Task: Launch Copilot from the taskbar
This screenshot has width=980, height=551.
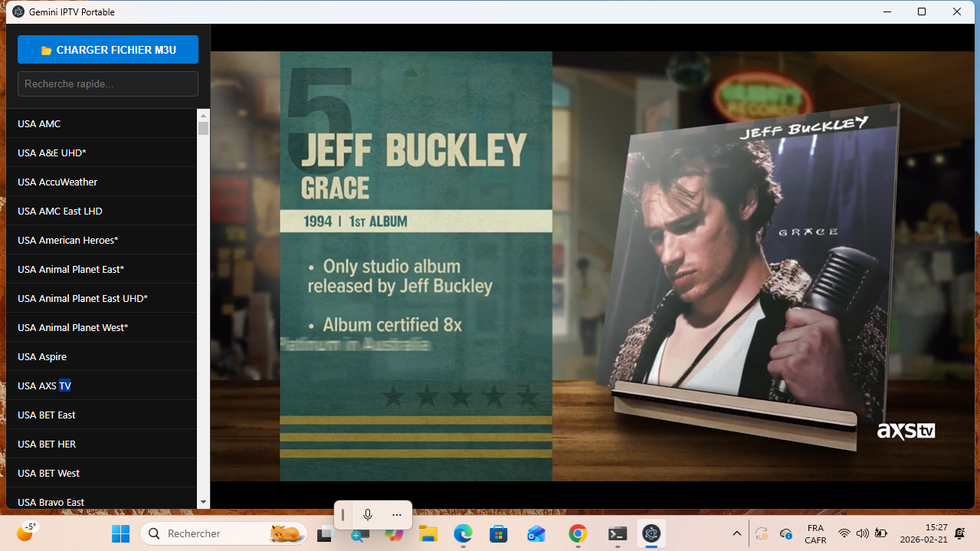Action: point(394,534)
